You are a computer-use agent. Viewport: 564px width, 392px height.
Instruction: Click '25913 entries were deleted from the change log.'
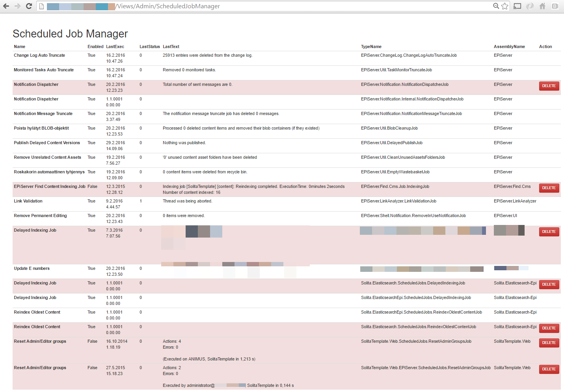point(208,55)
